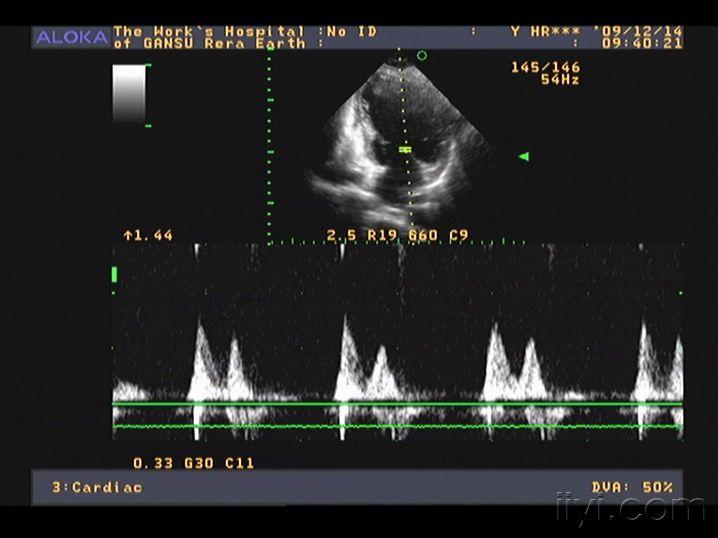Click the 54Hz frame rate readout
The height and width of the screenshot is (538, 718).
point(560,80)
